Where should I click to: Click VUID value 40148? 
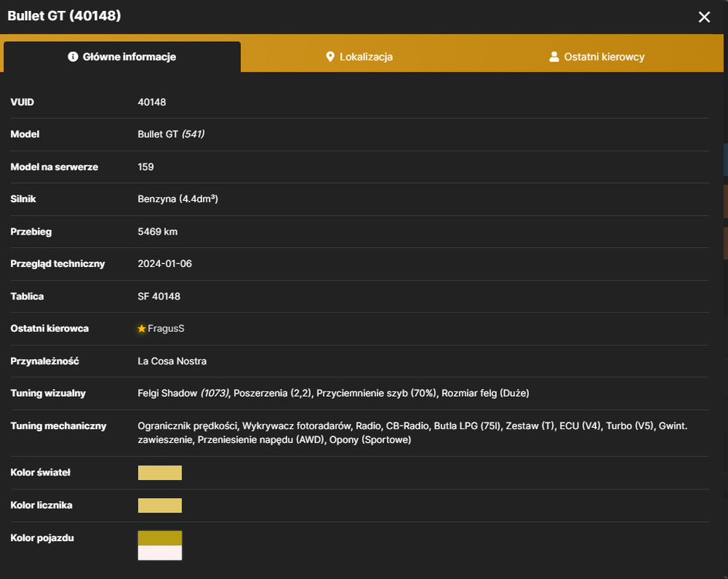coord(152,102)
